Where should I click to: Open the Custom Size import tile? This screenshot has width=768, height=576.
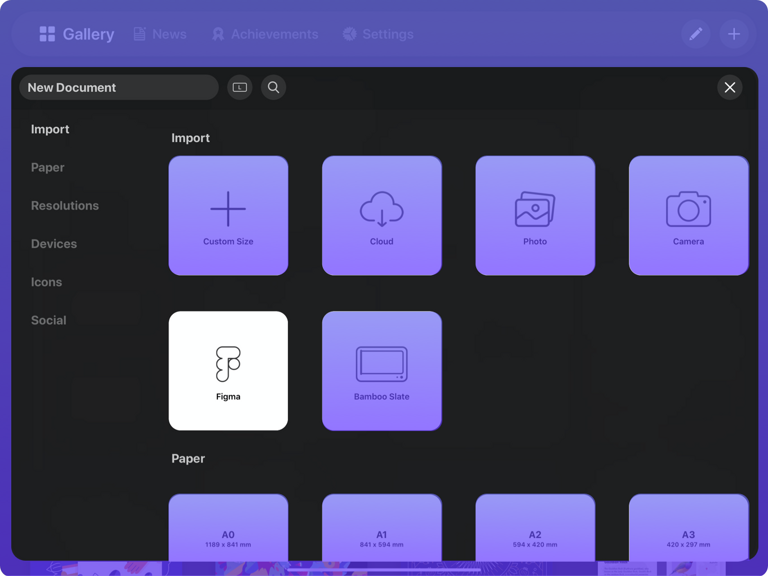pyautogui.click(x=228, y=216)
